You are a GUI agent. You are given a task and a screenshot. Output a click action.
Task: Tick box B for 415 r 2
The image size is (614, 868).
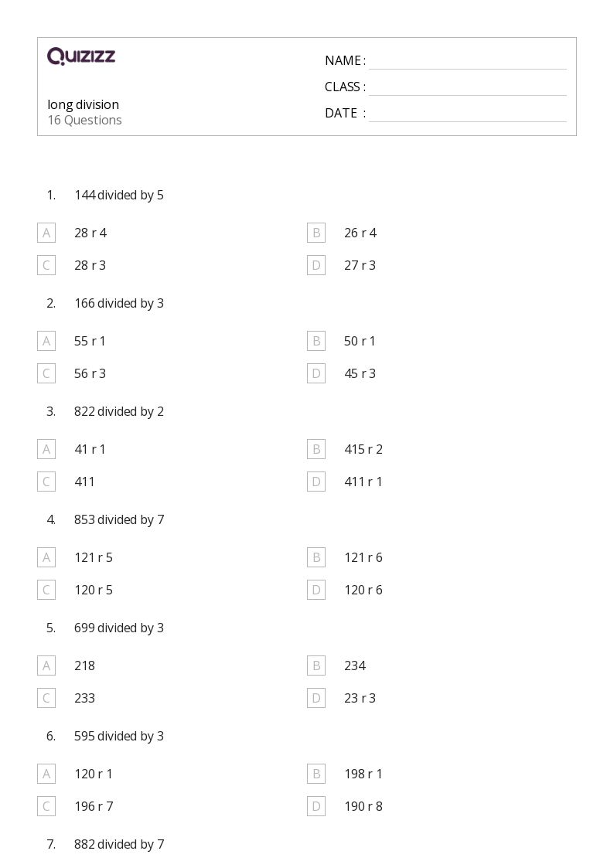coord(316,449)
